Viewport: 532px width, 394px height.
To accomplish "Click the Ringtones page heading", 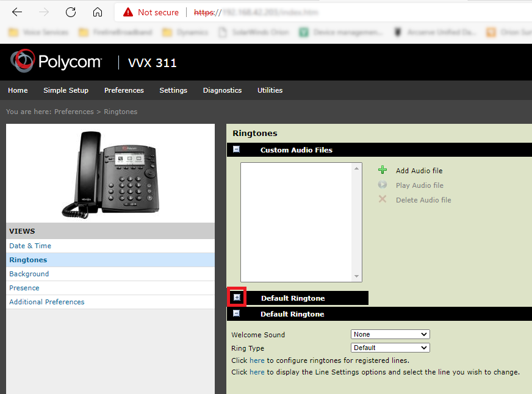I will tap(255, 133).
